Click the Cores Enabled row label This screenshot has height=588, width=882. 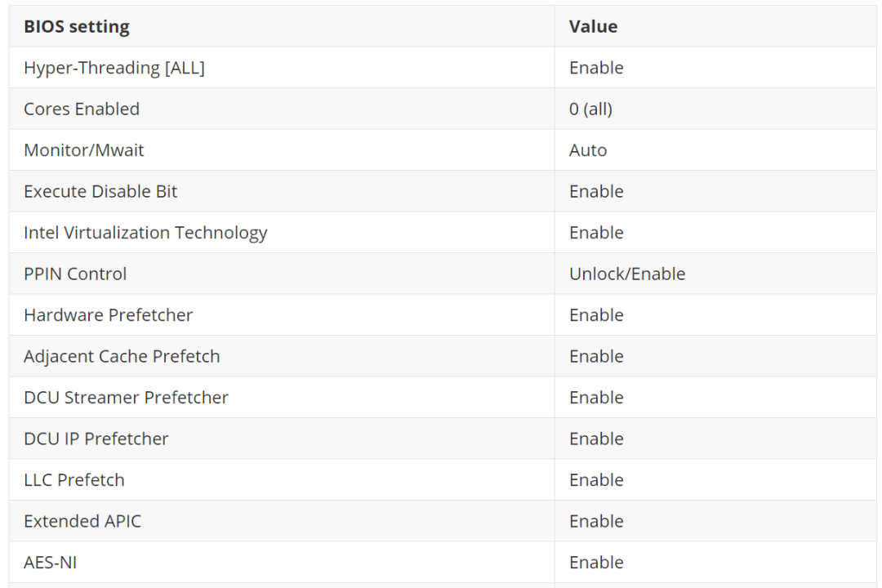pos(82,109)
